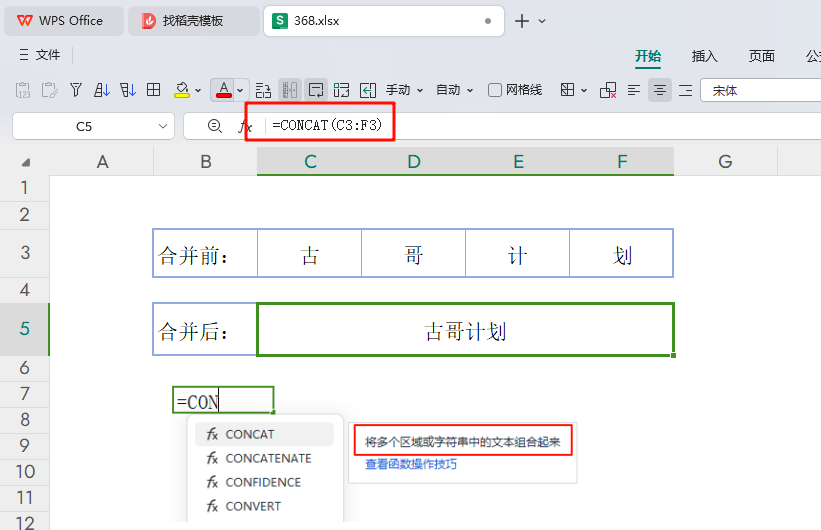
Task: Select column B header
Action: (205, 161)
